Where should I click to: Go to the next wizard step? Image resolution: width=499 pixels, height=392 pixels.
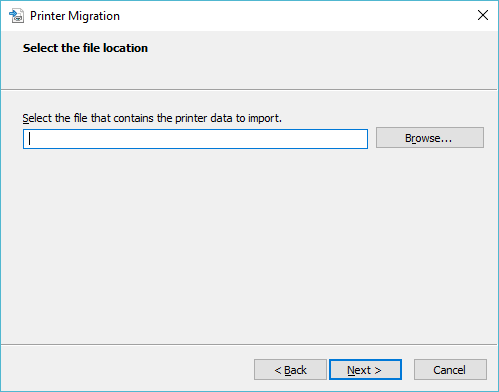pyautogui.click(x=365, y=370)
